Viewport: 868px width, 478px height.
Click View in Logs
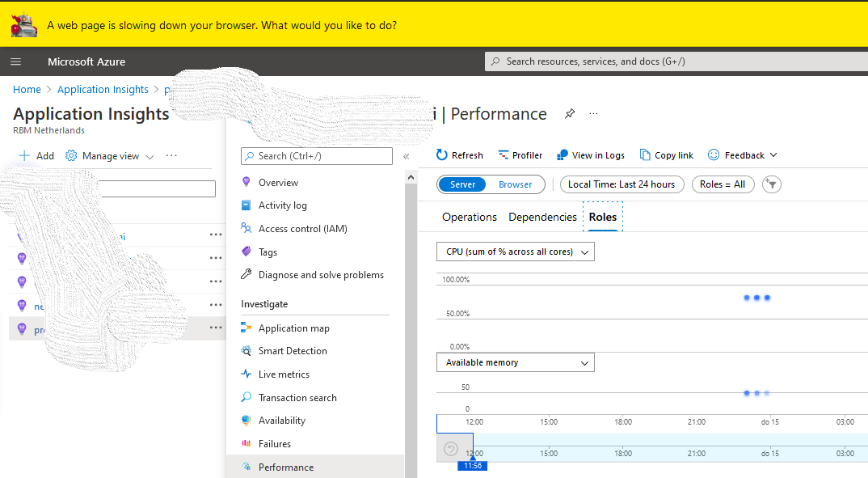[590, 155]
